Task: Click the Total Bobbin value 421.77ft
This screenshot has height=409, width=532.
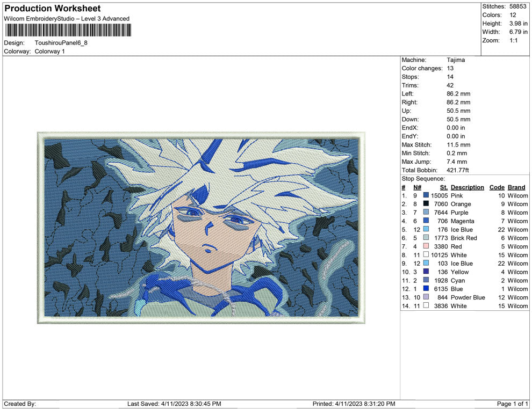Action: pyautogui.click(x=458, y=170)
